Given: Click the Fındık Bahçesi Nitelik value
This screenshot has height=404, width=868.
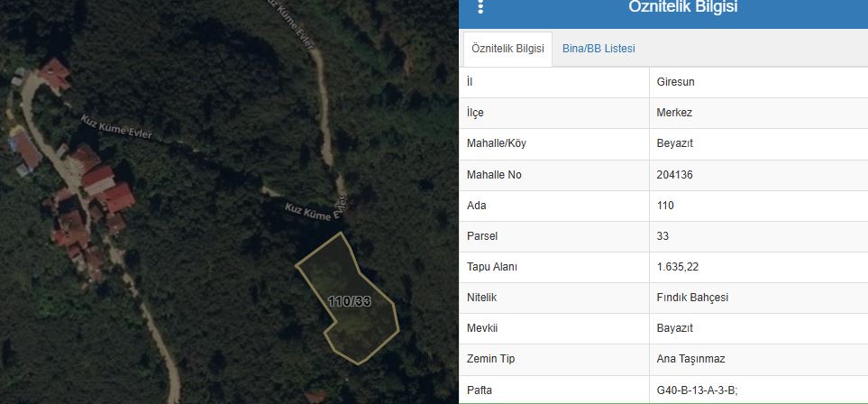Looking at the screenshot, I should [692, 298].
